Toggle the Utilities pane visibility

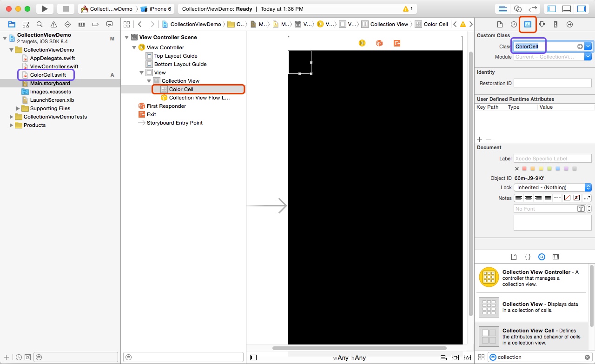click(582, 9)
